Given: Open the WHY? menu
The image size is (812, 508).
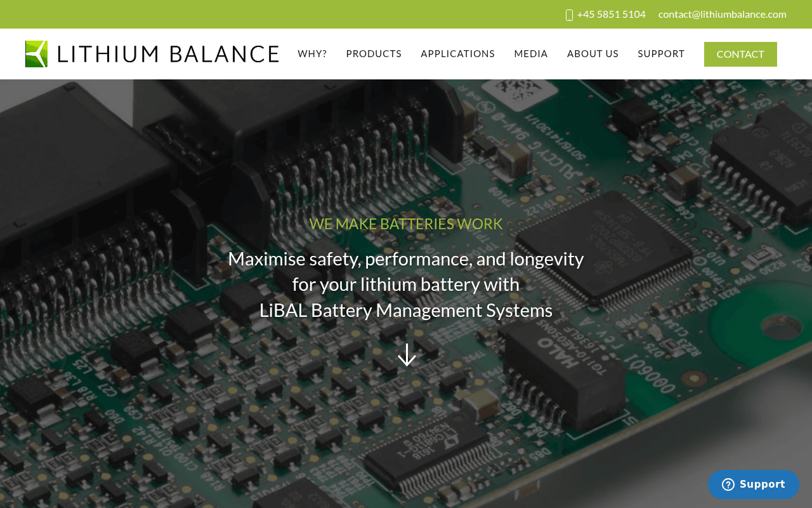Looking at the screenshot, I should pos(312,54).
